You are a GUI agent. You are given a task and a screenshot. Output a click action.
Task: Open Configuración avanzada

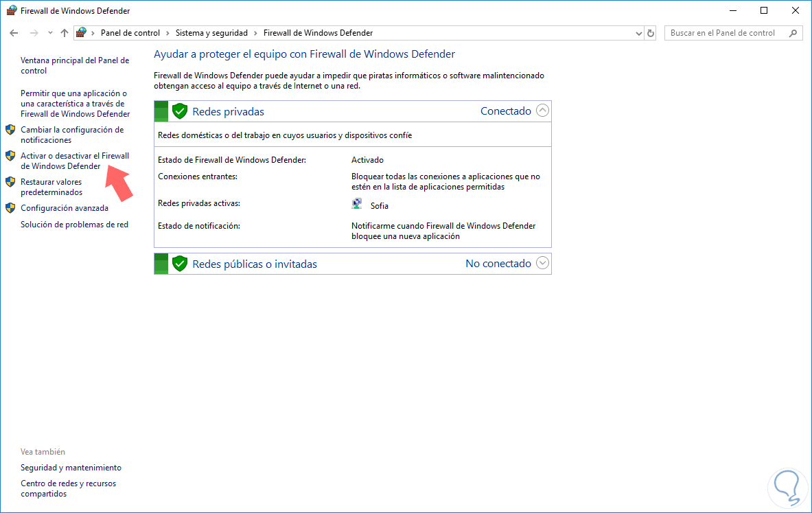click(x=65, y=208)
